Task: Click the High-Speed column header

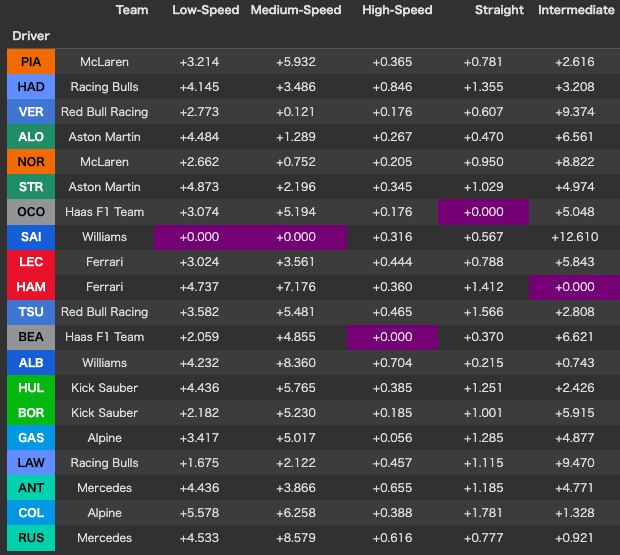Action: [397, 10]
